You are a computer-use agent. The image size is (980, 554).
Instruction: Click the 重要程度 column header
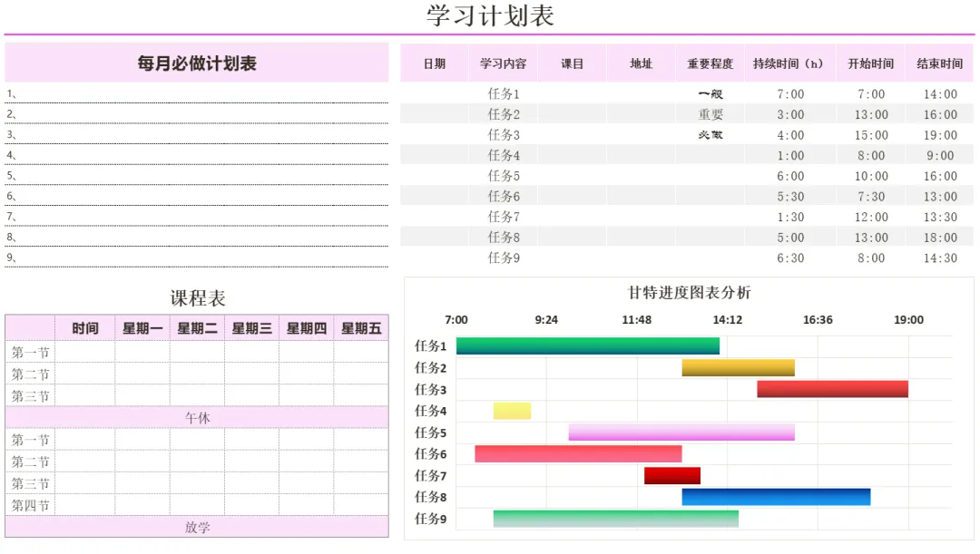(x=710, y=63)
